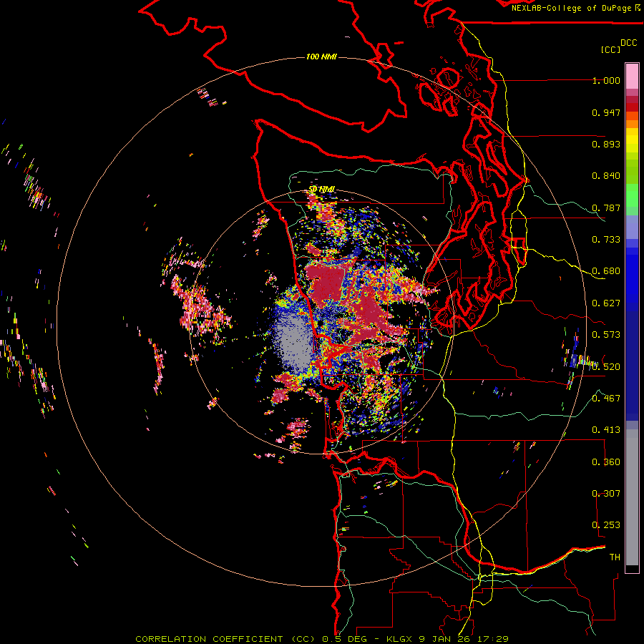
Task: Select the DCC legend title
Action: pos(629,43)
